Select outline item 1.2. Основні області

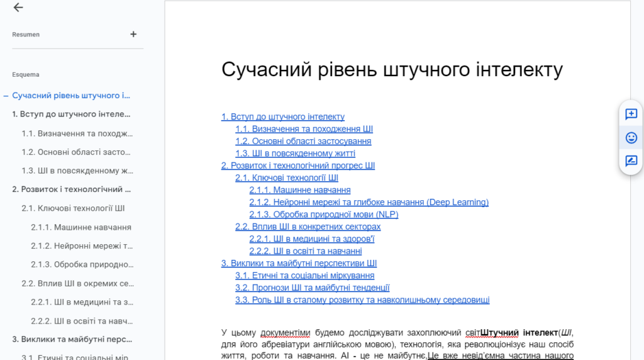click(77, 152)
